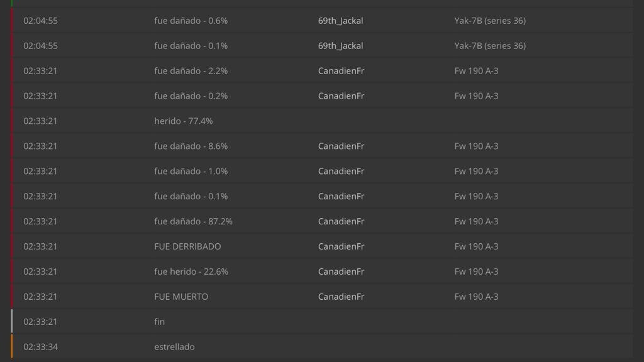Click the 02:33:21 timestamp of fin row
644x362 pixels.
tap(40, 322)
